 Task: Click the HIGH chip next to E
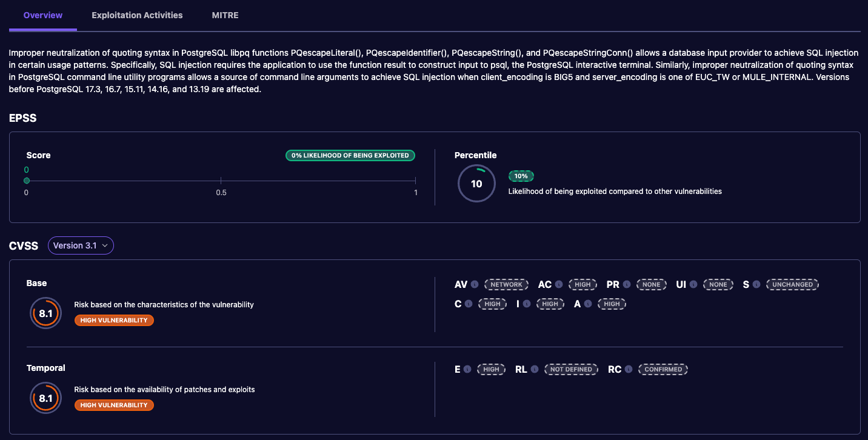(491, 369)
